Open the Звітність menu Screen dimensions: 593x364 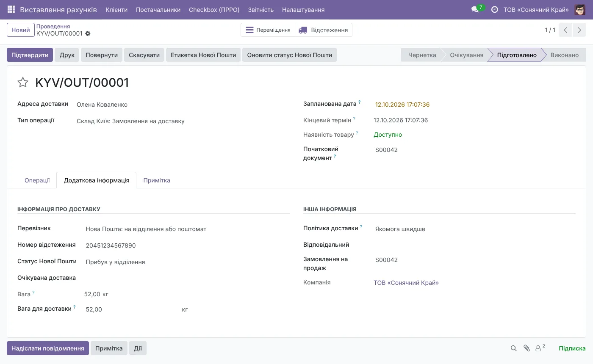click(x=261, y=9)
